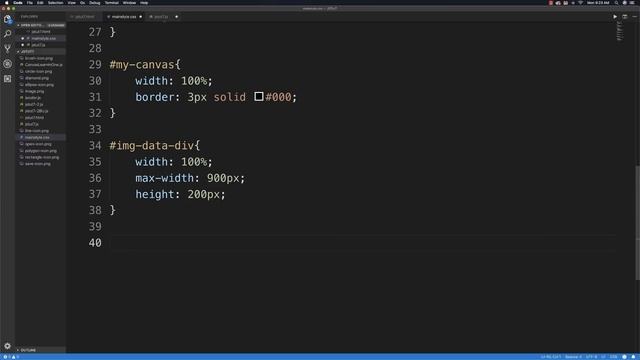Open the Apple menu

[x=7, y=2]
